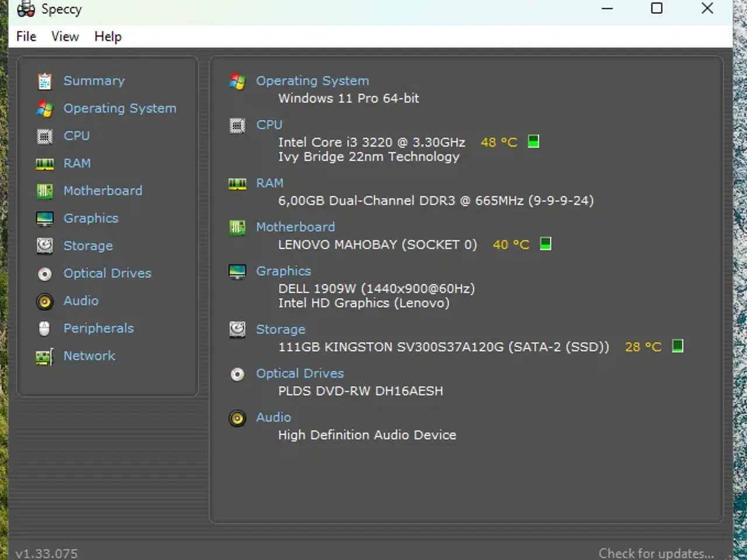This screenshot has height=560, width=747.
Task: Open the CPU heading link in summary
Action: 269,125
